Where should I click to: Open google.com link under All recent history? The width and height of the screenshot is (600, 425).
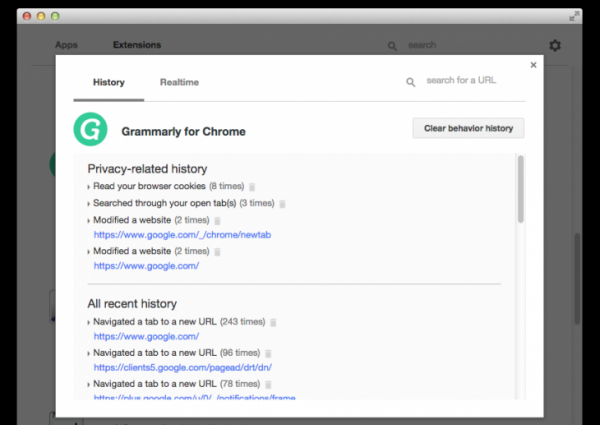click(x=146, y=337)
